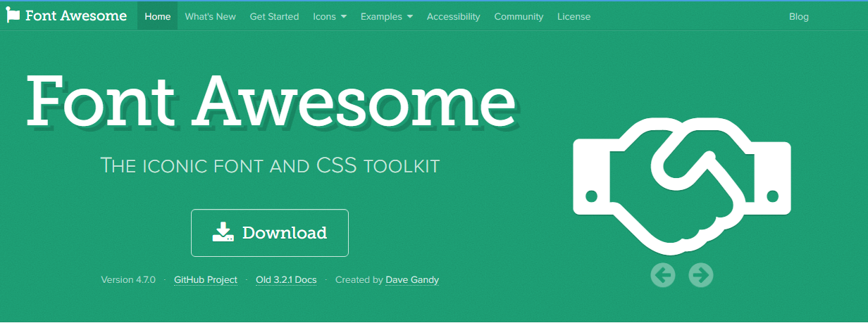Screen dimensions: 868x323
Task: Click the Version 4.7.0 text
Action: [128, 280]
